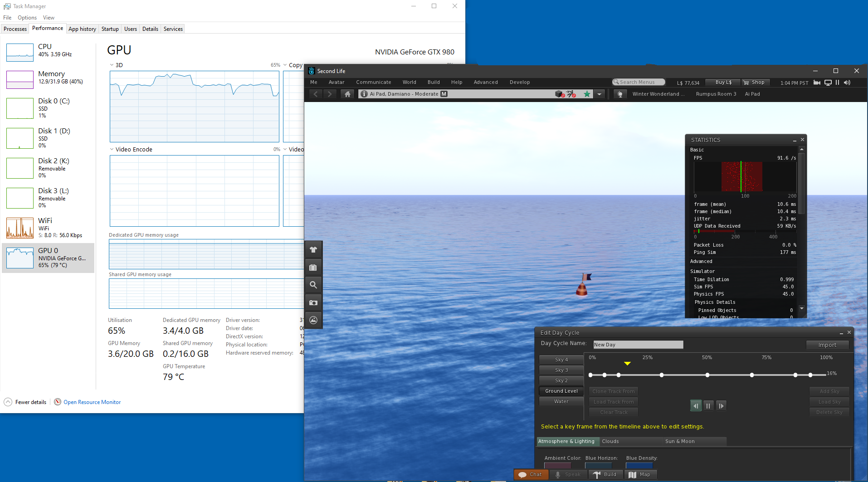Open the profile picture sidebar icon
This screenshot has width=868, height=482.
pyautogui.click(x=313, y=320)
